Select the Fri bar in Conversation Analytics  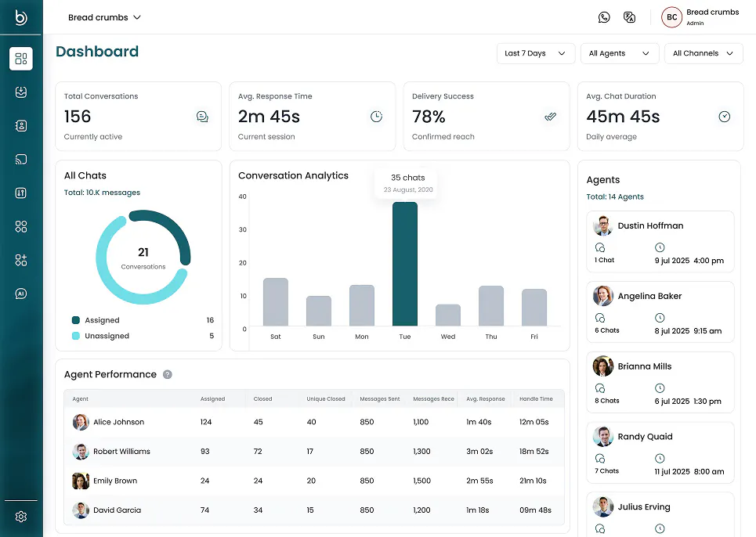click(534, 308)
